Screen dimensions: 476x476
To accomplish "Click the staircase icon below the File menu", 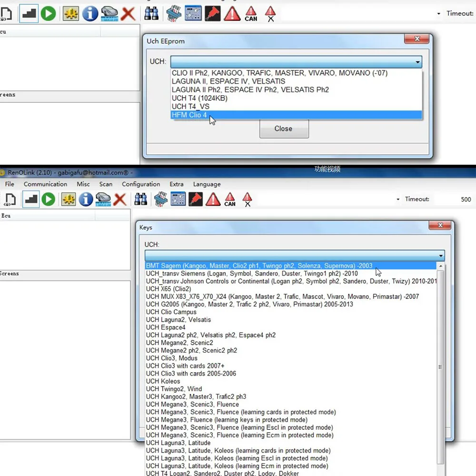I will tap(31, 199).
